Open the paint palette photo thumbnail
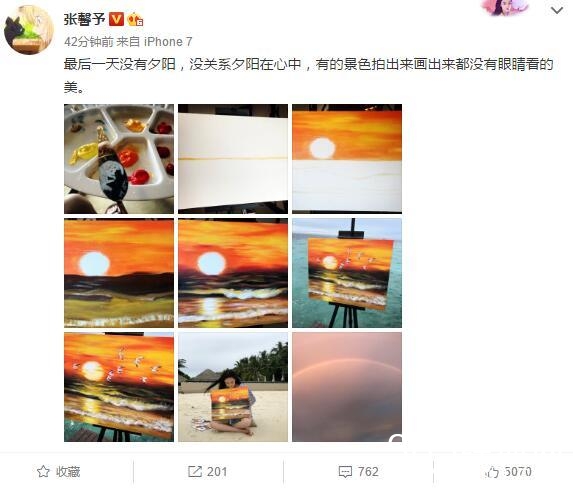 (119, 159)
